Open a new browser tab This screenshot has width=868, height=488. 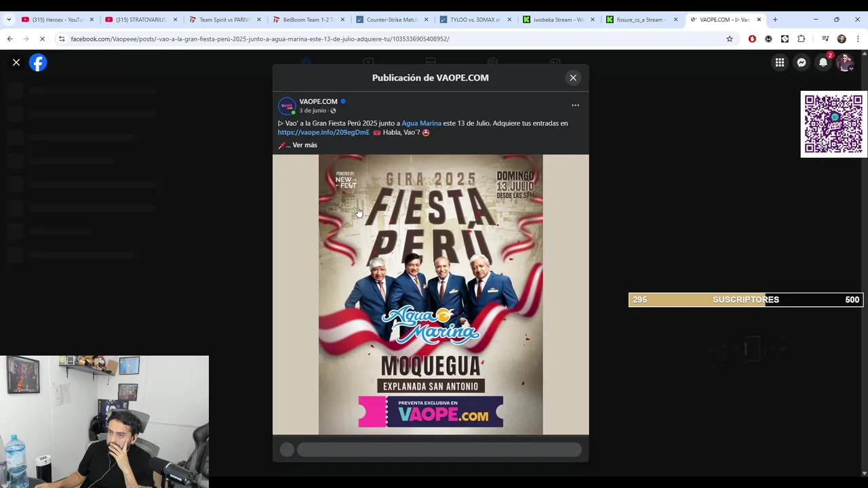tap(775, 20)
